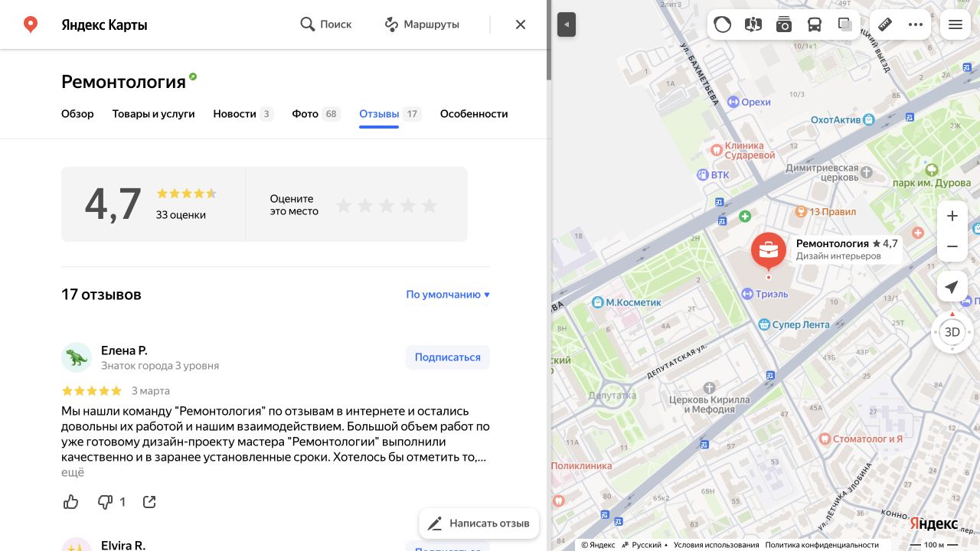
Task: Open Условия использования link
Action: click(717, 545)
